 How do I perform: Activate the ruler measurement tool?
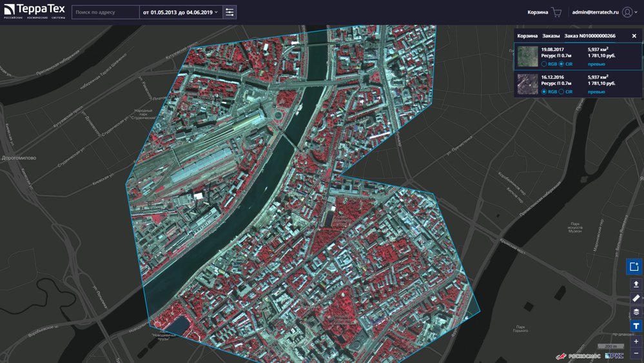(636, 298)
